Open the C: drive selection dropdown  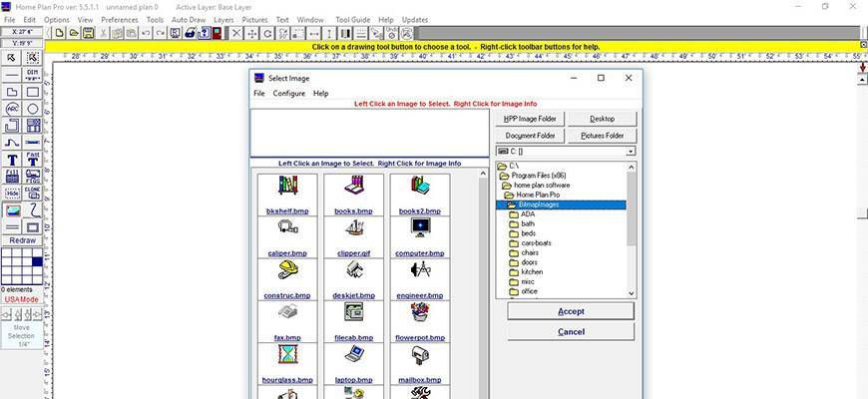click(630, 152)
